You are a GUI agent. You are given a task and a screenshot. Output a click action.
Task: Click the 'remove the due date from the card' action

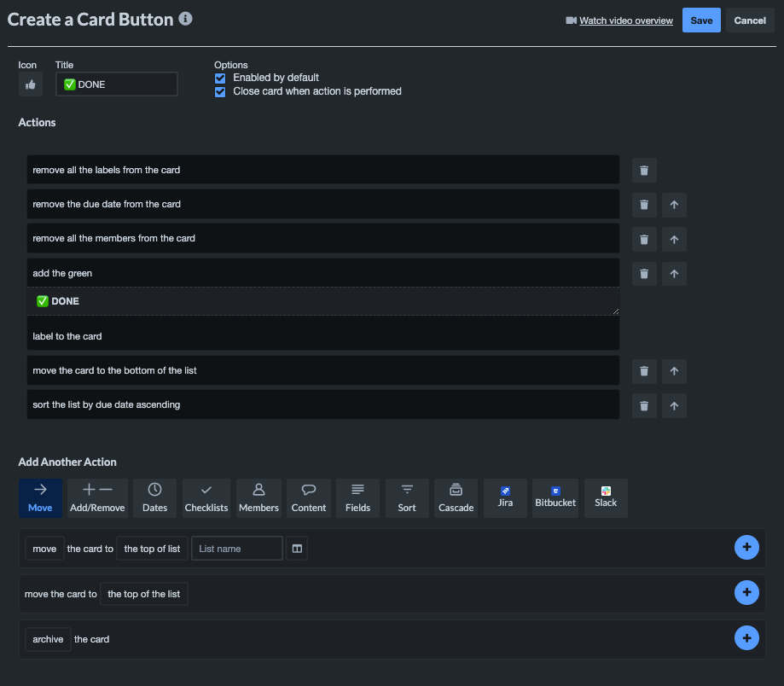tap(323, 204)
